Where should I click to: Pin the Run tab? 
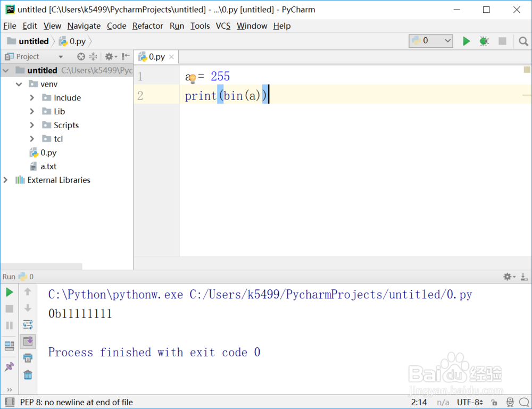pyautogui.click(x=10, y=366)
